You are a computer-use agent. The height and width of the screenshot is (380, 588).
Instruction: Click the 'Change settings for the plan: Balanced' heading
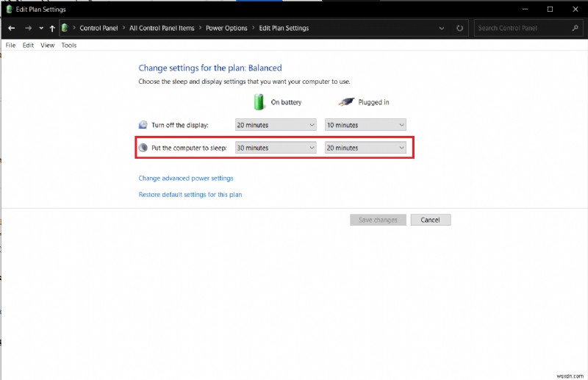(210, 68)
